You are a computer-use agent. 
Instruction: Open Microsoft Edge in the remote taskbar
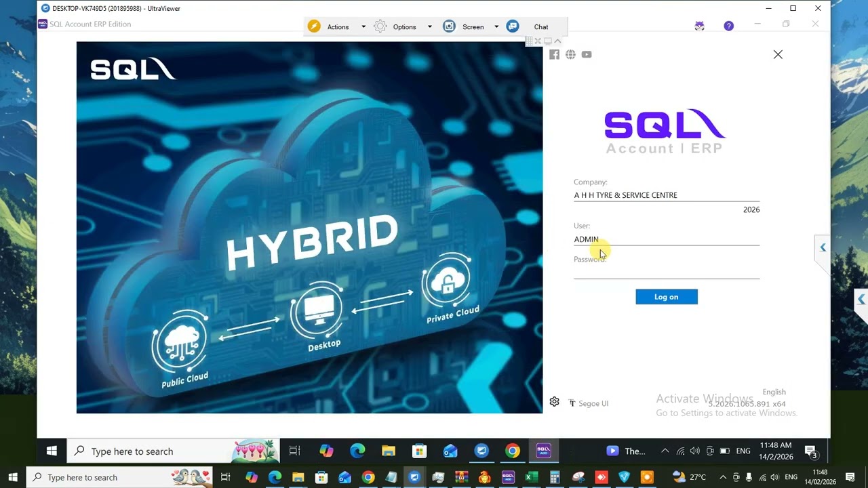coord(357,451)
